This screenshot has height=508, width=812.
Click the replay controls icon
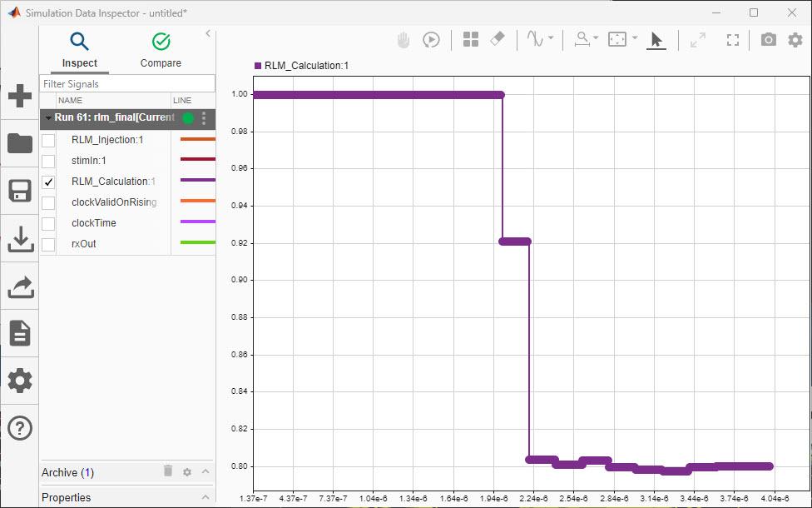431,39
